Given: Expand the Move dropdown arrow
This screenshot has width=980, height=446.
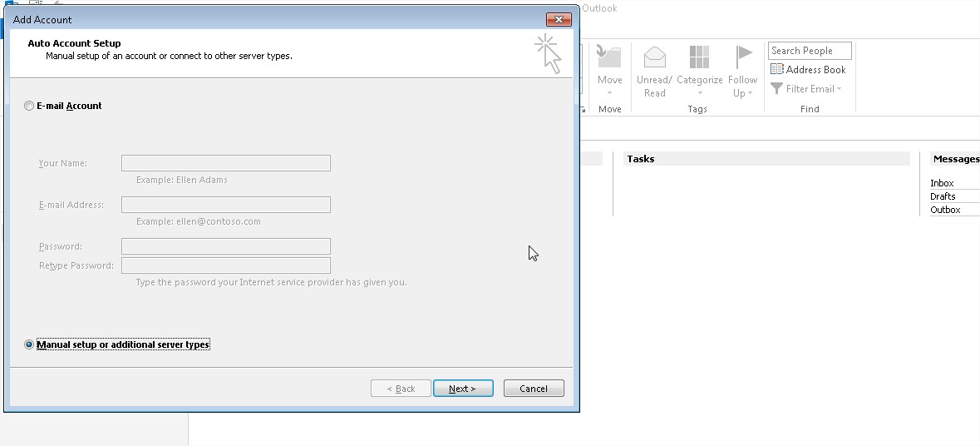Looking at the screenshot, I should pos(610,93).
